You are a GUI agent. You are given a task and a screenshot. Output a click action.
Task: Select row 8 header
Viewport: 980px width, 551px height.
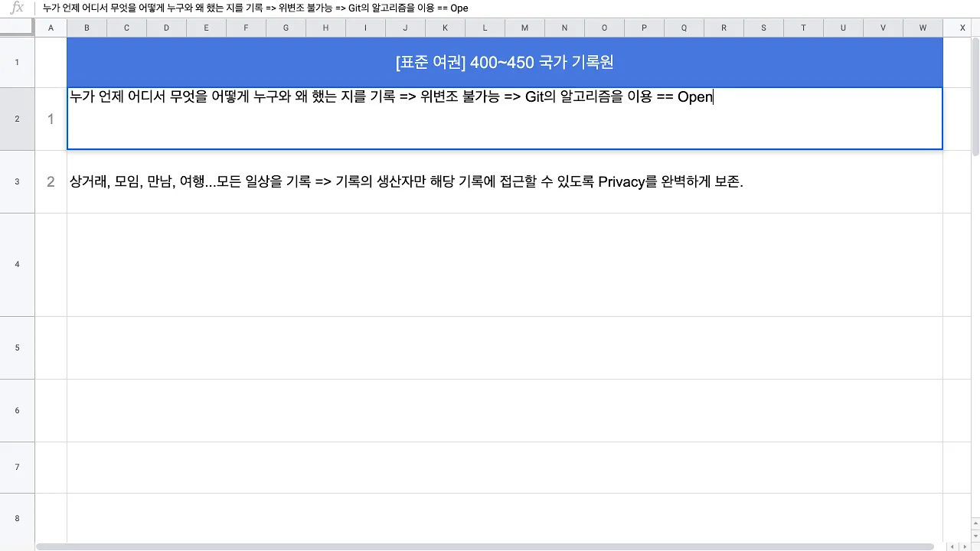[17, 518]
